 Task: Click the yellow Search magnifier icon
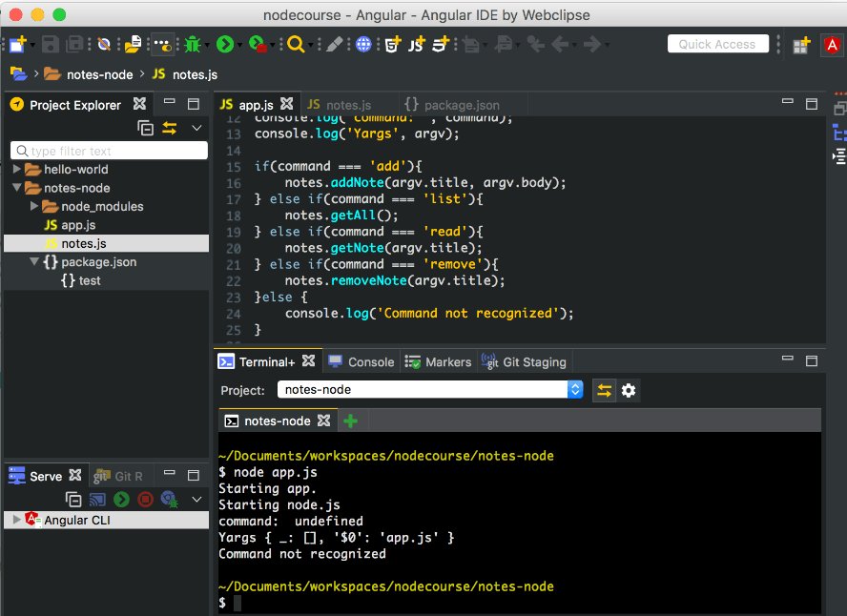pos(296,44)
